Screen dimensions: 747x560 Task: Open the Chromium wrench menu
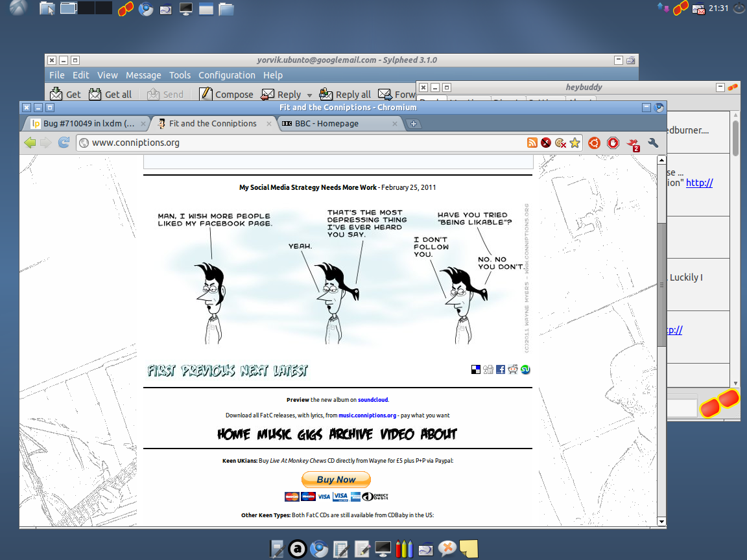653,143
